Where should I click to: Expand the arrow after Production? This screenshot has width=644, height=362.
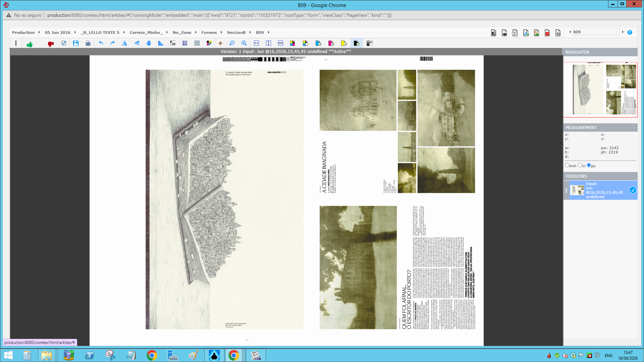click(39, 32)
